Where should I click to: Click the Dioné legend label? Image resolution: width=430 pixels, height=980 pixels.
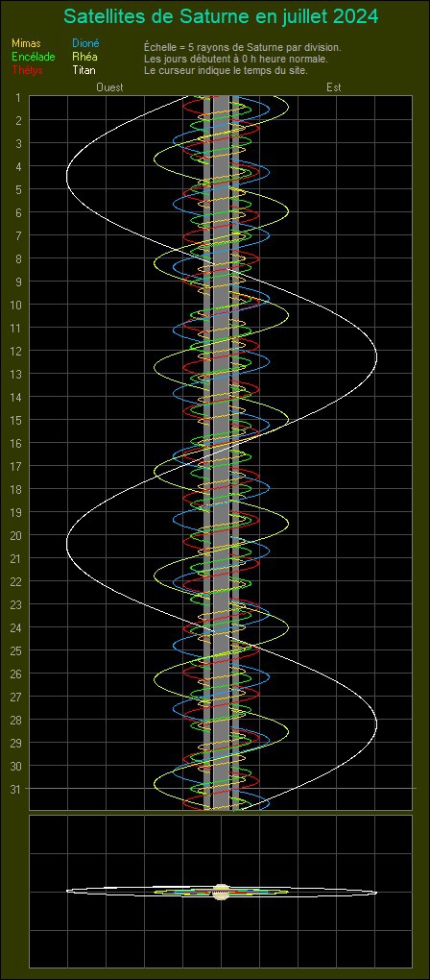(85, 44)
